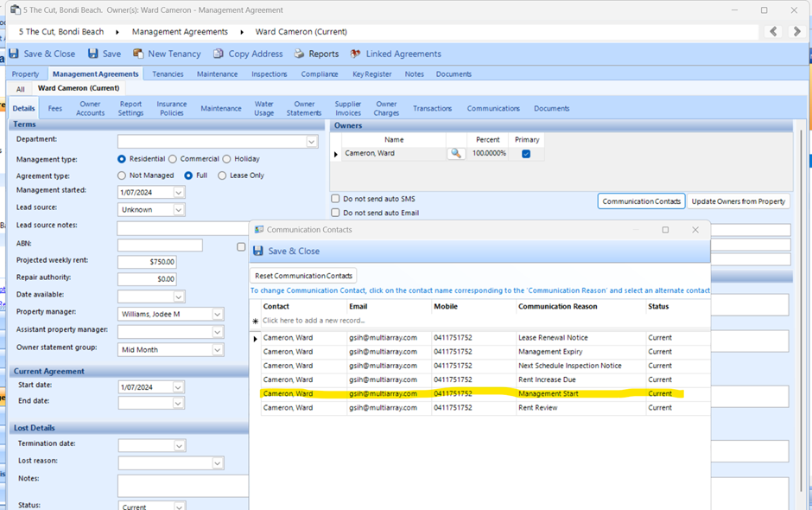Toggle the Primary owner checkbox
This screenshot has height=510, width=812.
(526, 154)
